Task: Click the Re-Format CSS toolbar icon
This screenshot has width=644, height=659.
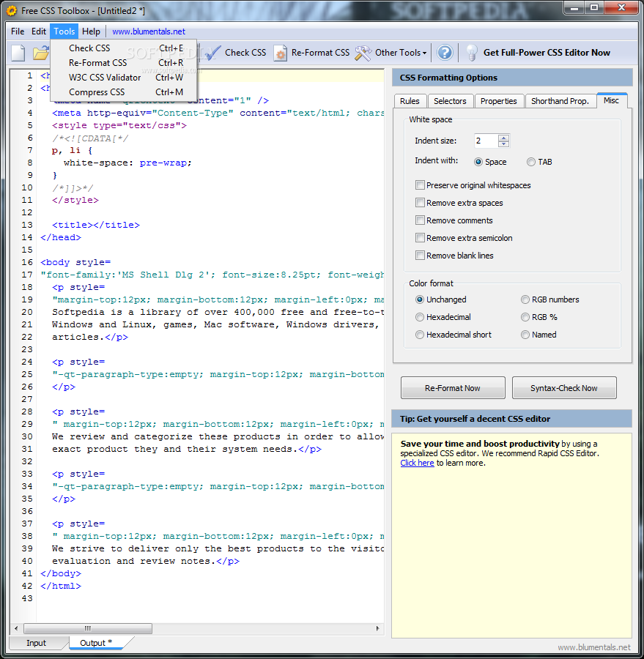Action: click(x=280, y=53)
